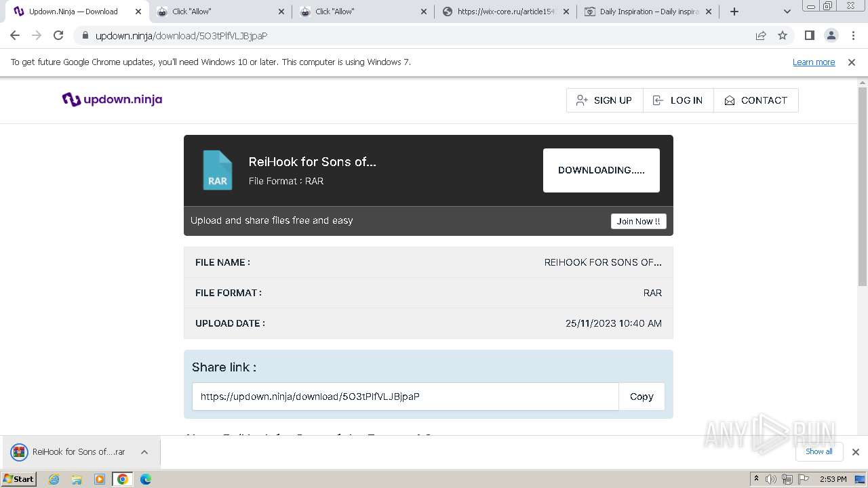Viewport: 868px width, 488px height.
Task: Copy the share link
Action: point(642,396)
